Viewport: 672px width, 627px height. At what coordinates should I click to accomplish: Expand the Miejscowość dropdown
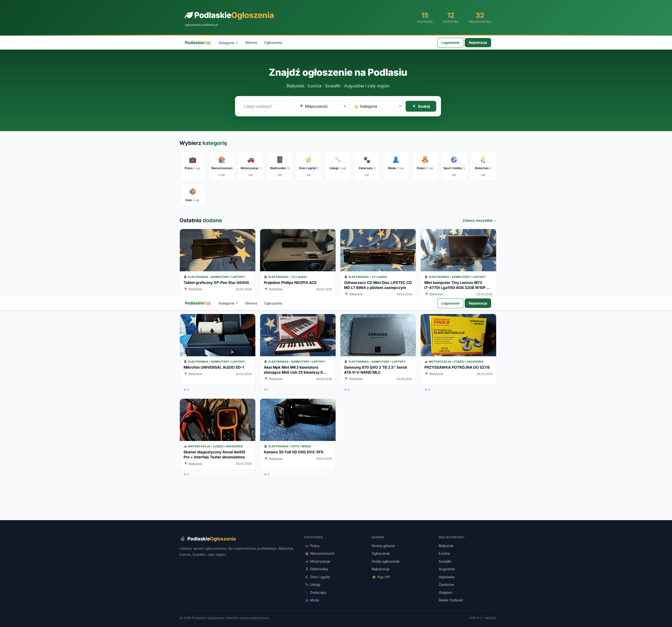(321, 106)
